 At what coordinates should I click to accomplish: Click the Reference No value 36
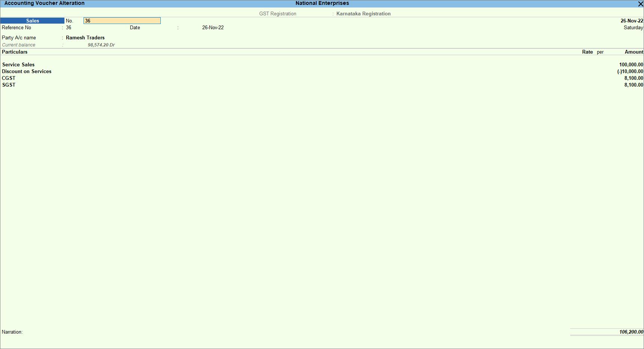(69, 28)
